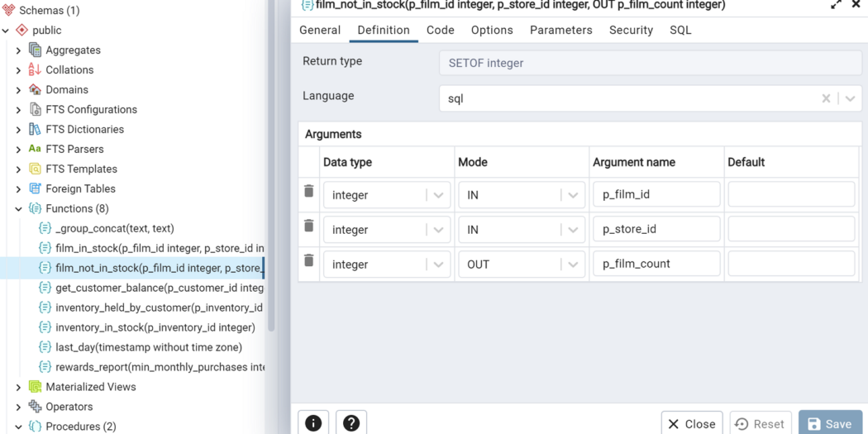Image resolution: width=868 pixels, height=434 pixels.
Task: Delete the p_store_id argument row
Action: click(x=309, y=226)
